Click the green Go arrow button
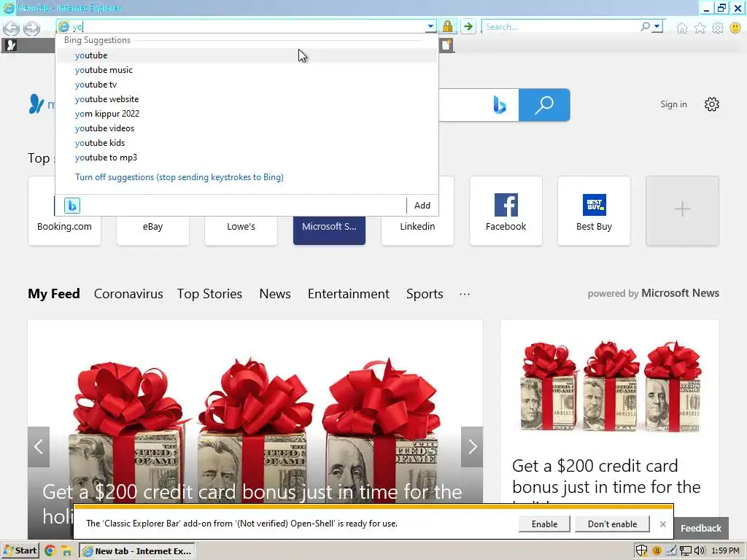This screenshot has height=560, width=747. coord(468,27)
